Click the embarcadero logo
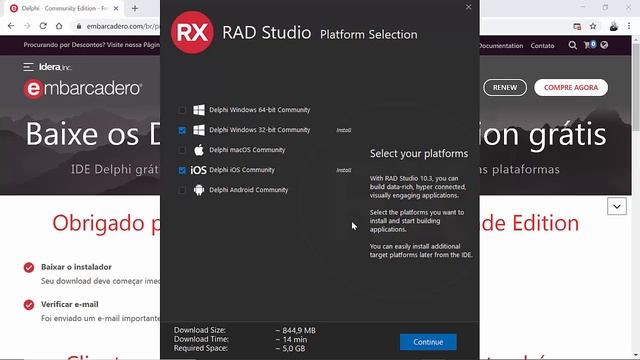This screenshot has width=640, height=360. [83, 89]
